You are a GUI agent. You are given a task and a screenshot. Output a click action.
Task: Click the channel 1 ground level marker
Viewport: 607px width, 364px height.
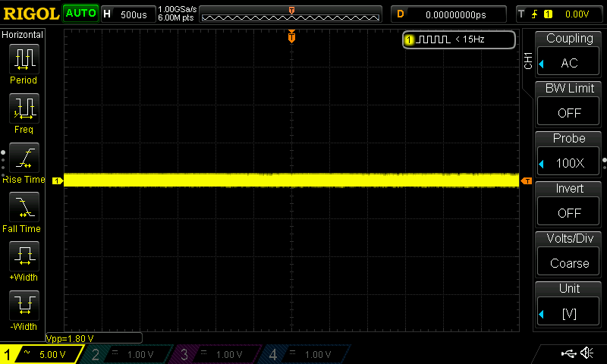(58, 180)
